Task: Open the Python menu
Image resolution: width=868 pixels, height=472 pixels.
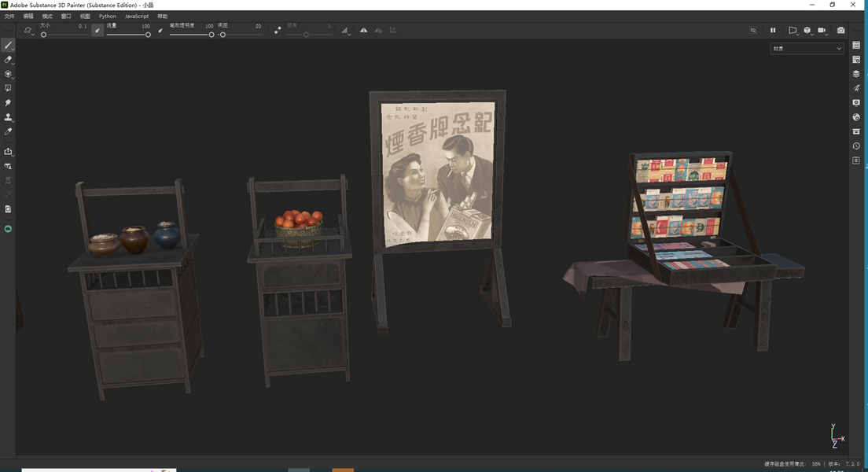Action: [108, 17]
